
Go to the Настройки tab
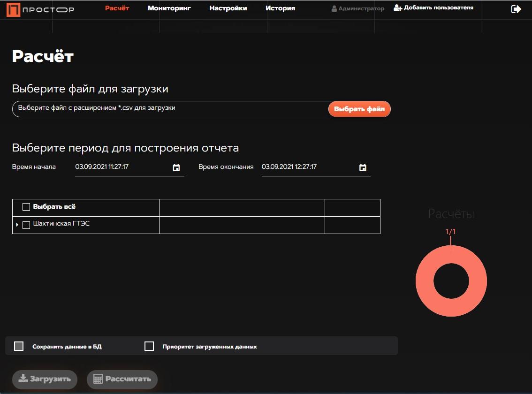pos(228,8)
